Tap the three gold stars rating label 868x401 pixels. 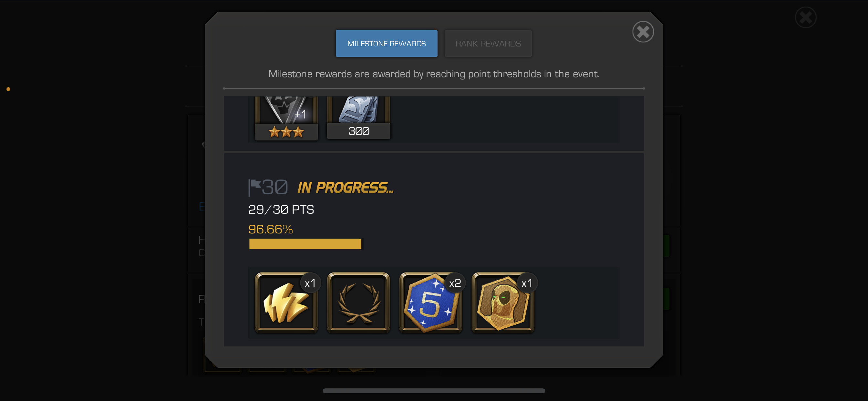point(286,132)
